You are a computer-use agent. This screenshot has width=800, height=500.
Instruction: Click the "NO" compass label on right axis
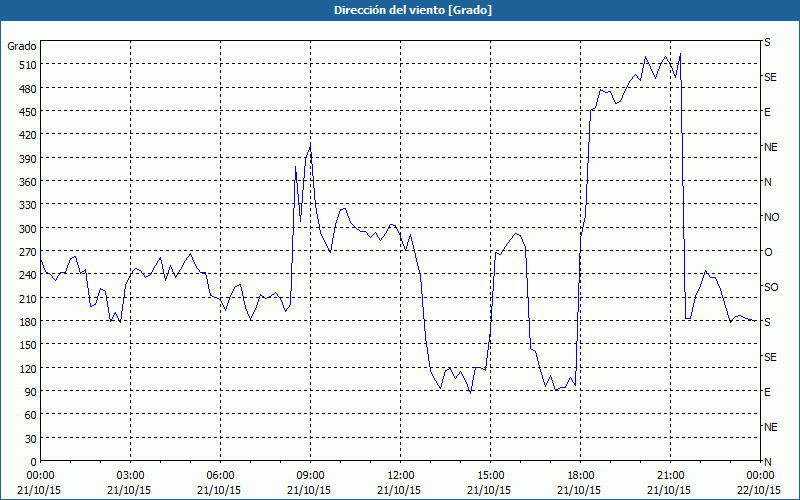(x=771, y=217)
